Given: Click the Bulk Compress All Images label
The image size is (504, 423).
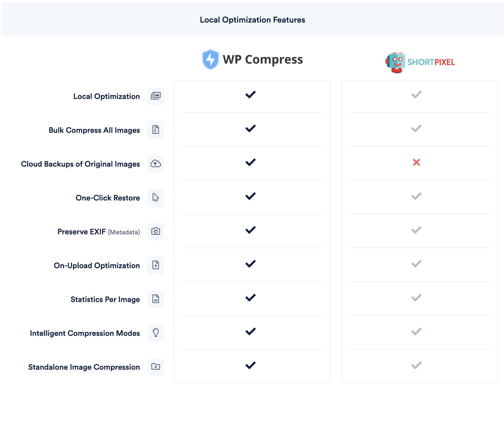Looking at the screenshot, I should pos(94,130).
